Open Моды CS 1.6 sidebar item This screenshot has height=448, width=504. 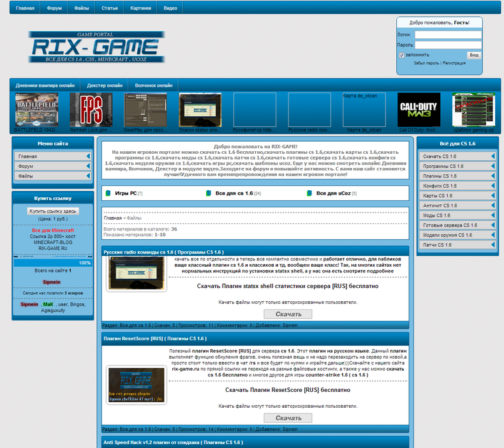[457, 215]
